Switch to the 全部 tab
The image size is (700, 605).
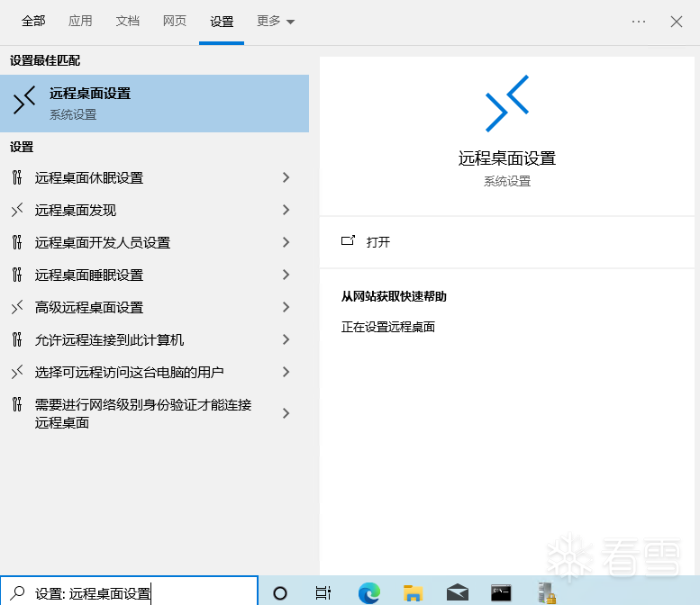click(33, 21)
